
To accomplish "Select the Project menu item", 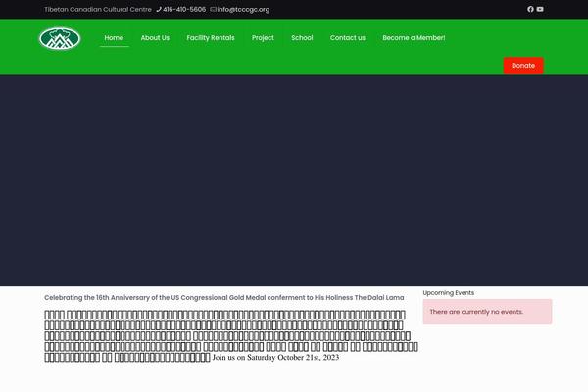I will 263,38.
